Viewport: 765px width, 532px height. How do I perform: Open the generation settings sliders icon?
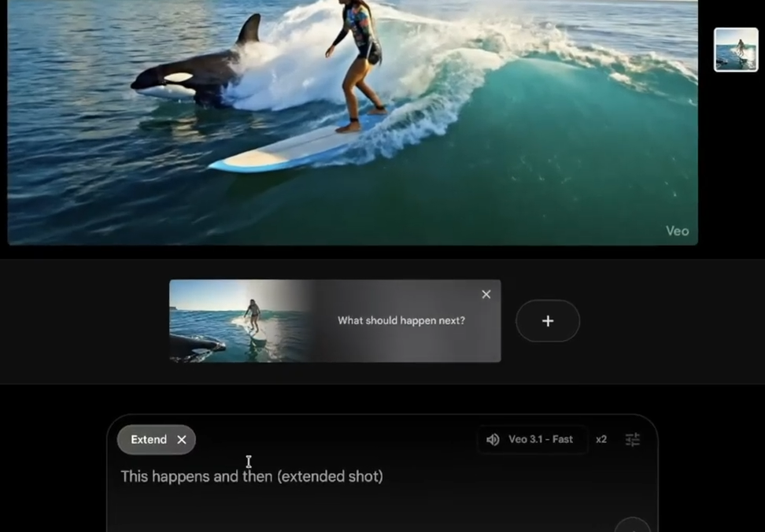coord(632,440)
